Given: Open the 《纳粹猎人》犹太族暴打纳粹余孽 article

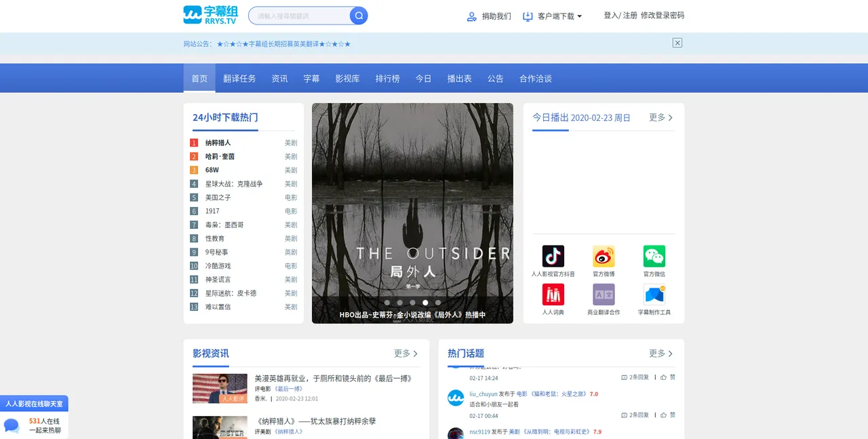Looking at the screenshot, I should pos(315,421).
